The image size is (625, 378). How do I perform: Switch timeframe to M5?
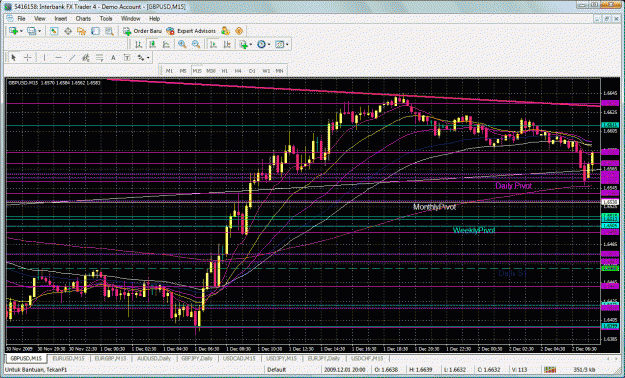point(183,71)
